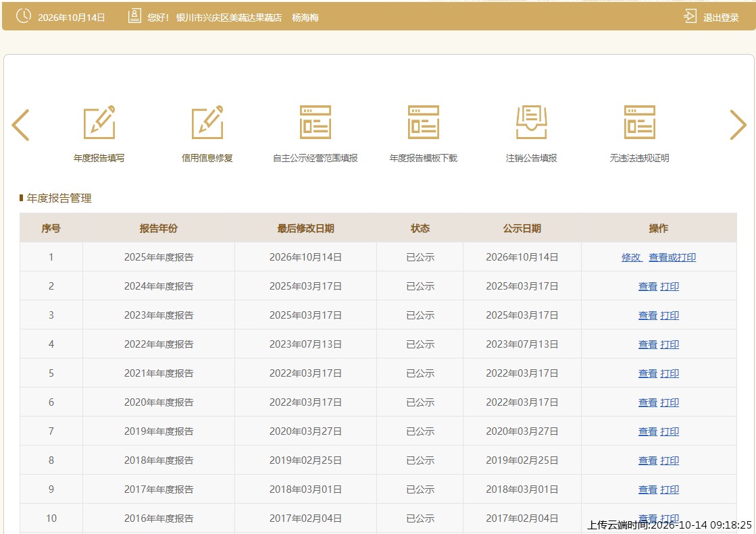
Task: Click the 退出登录 text link
Action: pyautogui.click(x=721, y=18)
